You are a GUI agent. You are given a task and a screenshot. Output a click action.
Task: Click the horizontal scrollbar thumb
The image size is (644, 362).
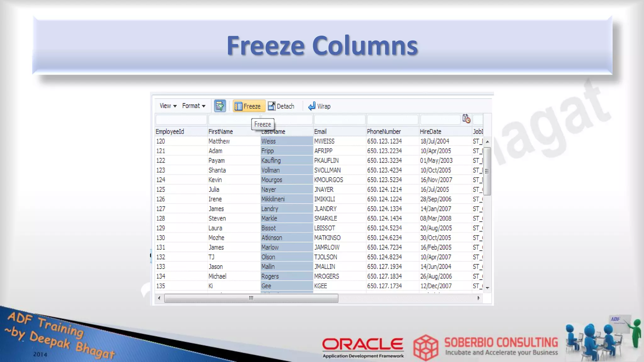coord(251,298)
